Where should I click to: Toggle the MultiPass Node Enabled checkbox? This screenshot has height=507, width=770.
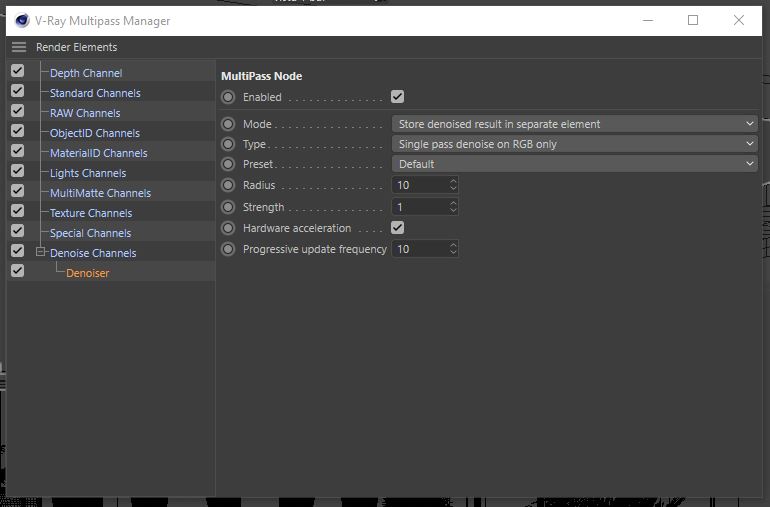[398, 97]
